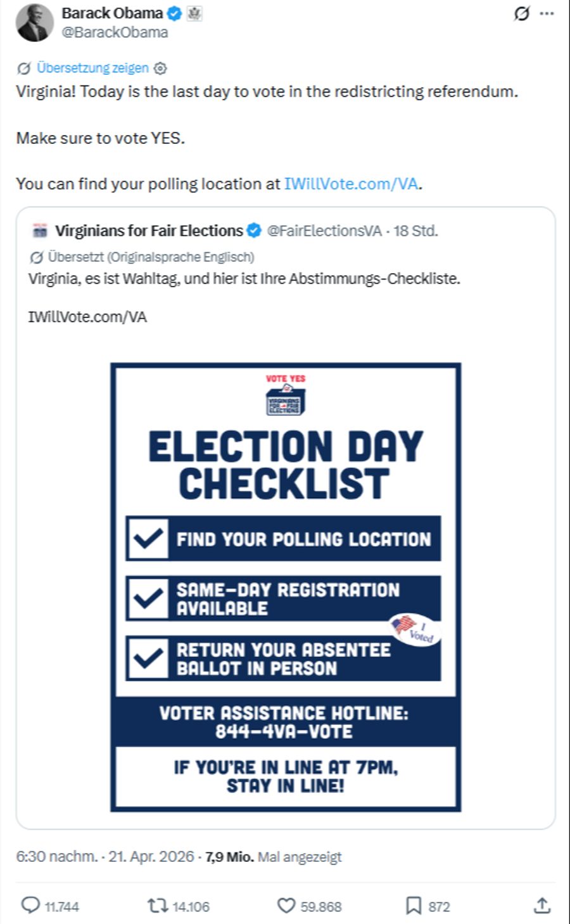Show translation via 'Übersetzung zeigen'
Screen dimensions: 570x924
92,68
